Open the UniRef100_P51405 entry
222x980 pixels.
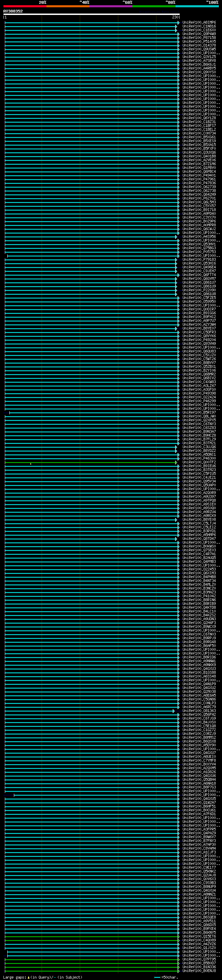[199, 41]
